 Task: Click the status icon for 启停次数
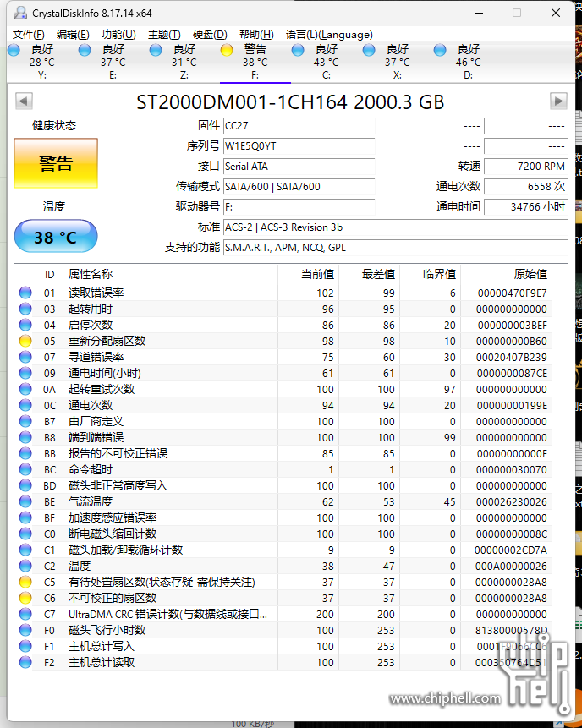[x=25, y=325]
